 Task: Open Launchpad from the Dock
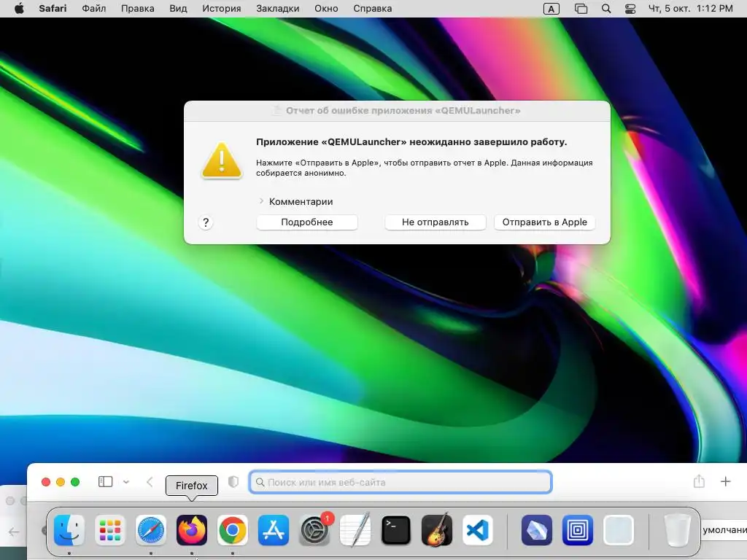click(x=110, y=530)
